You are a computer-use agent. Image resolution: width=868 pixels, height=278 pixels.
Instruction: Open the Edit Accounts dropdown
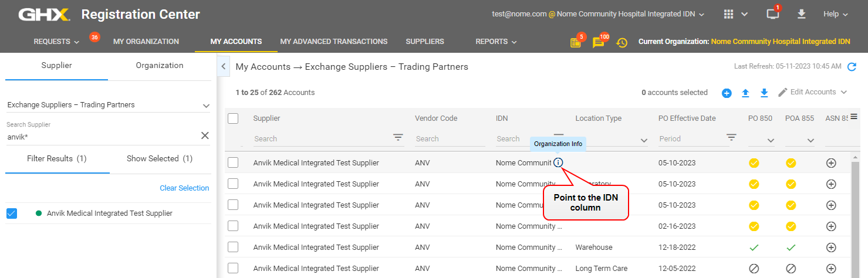coord(813,92)
